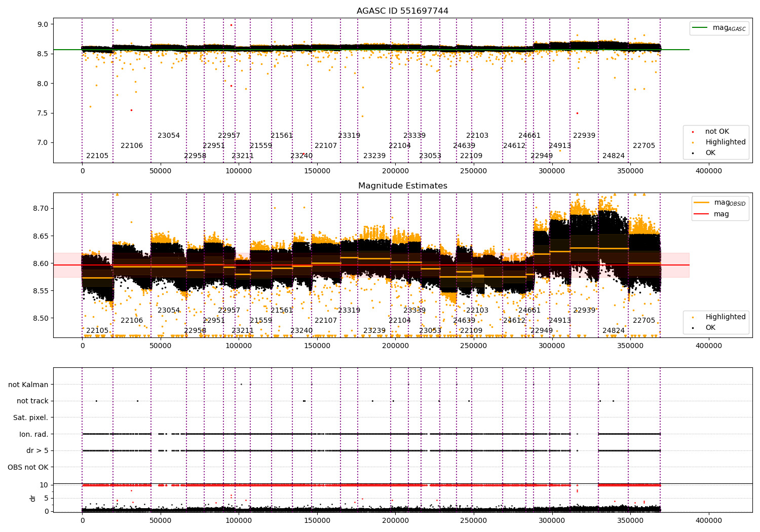Image resolution: width=760 pixels, height=532 pixels.
Task: Click OBSID label 21561 in top plot
Action: coord(282,136)
